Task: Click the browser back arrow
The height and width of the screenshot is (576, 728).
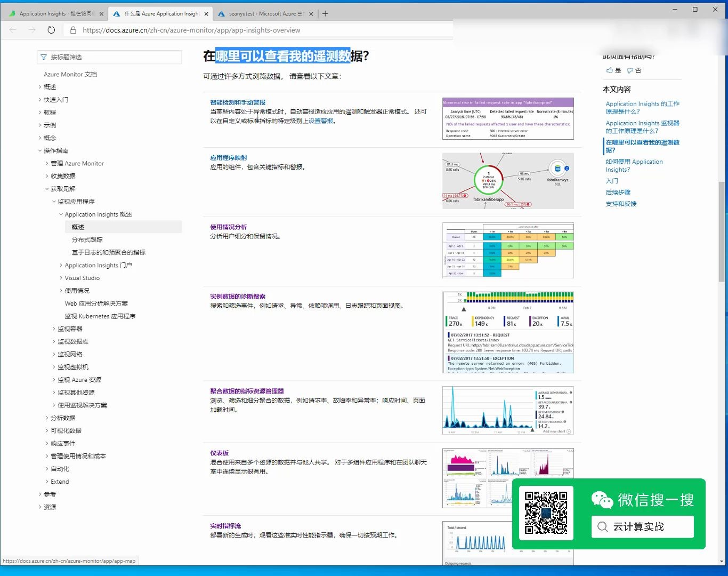Action: [x=13, y=30]
